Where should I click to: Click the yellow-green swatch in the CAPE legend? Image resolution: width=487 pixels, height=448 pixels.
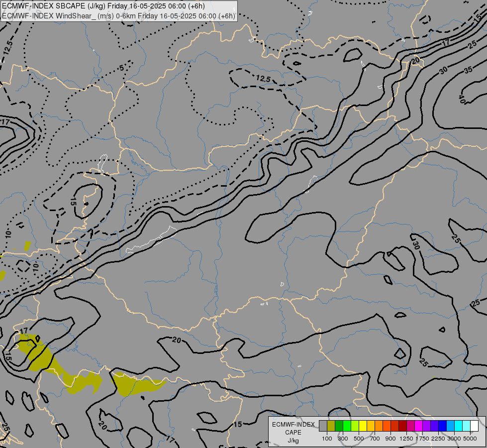(x=355, y=426)
